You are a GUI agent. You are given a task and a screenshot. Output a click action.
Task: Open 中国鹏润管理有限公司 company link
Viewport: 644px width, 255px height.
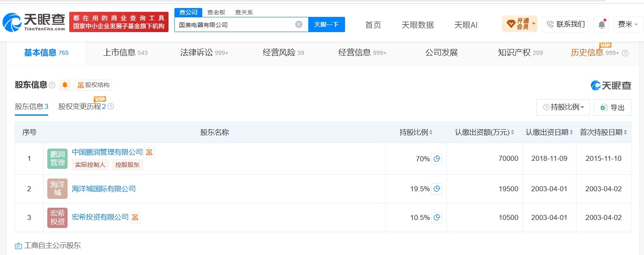pos(107,152)
